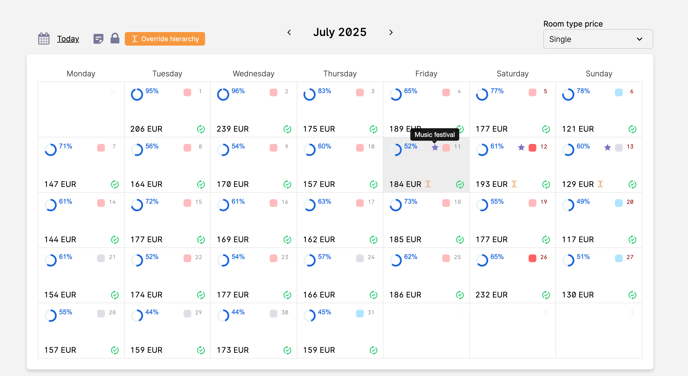This screenshot has width=688, height=376.
Task: Click the green status icon on July 26
Action: 546,295
